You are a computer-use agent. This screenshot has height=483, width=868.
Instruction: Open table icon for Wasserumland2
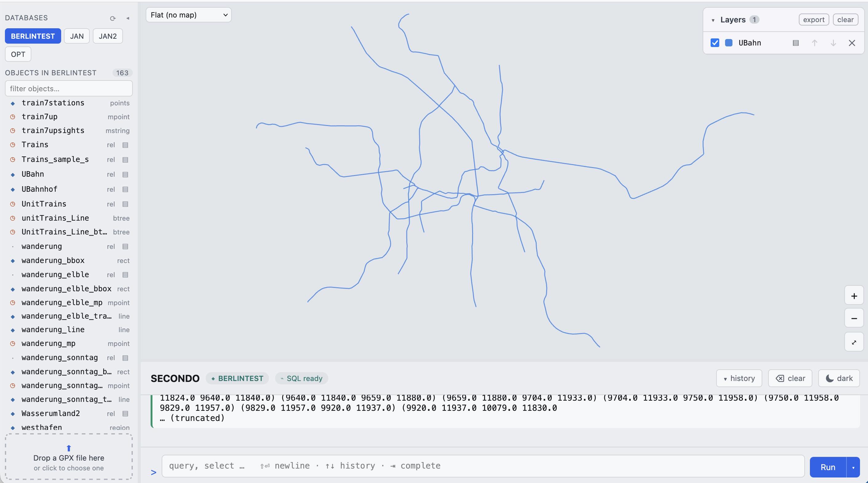(x=125, y=414)
